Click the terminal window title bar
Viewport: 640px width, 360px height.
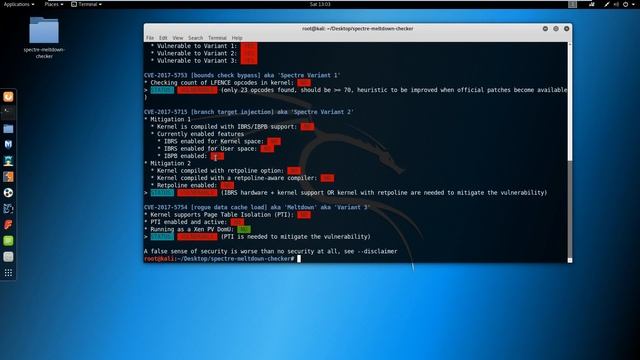tap(358, 29)
